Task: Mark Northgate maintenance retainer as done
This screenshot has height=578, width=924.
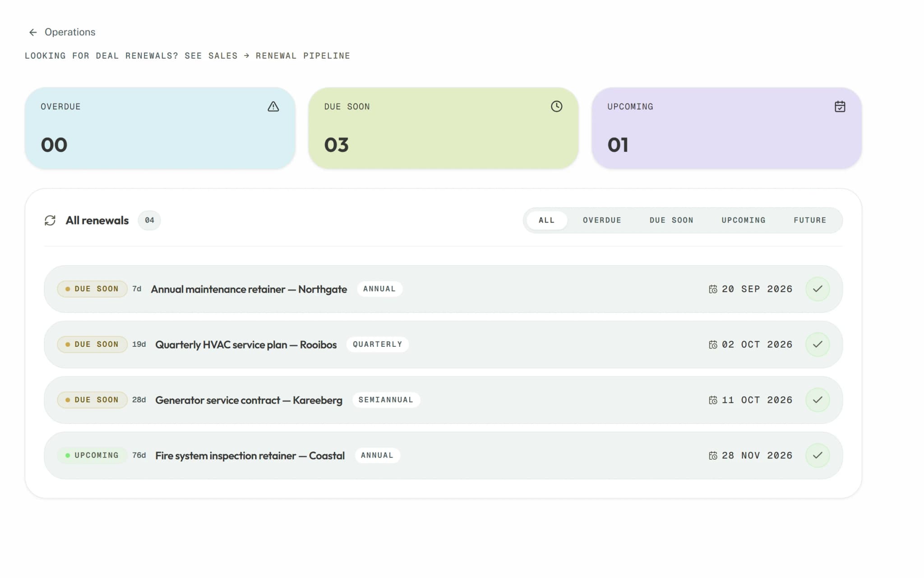Action: point(818,289)
